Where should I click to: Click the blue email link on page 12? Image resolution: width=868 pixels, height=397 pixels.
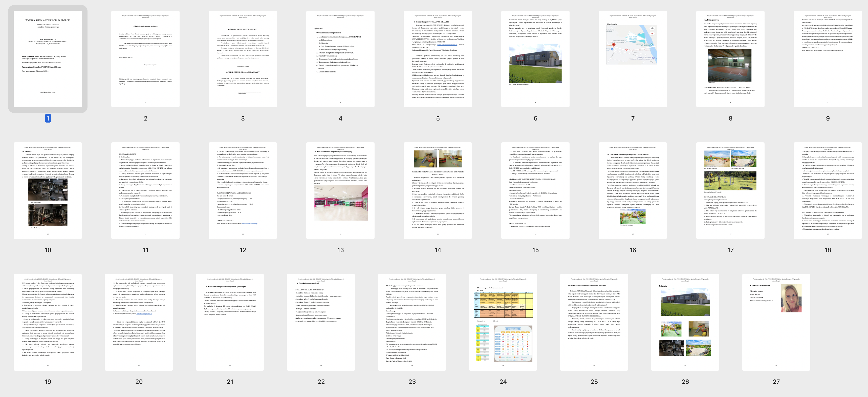point(249,223)
